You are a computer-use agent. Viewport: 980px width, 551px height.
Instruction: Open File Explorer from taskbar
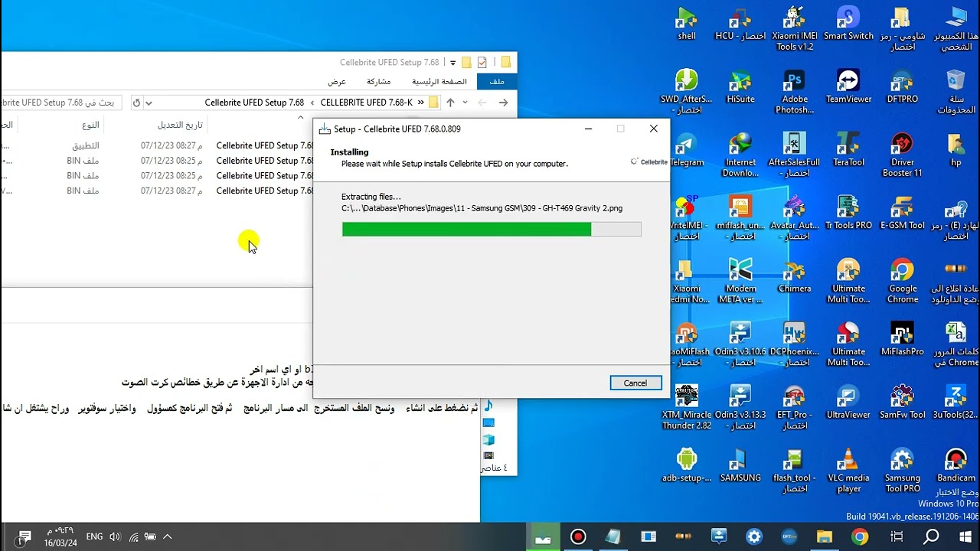[825, 537]
